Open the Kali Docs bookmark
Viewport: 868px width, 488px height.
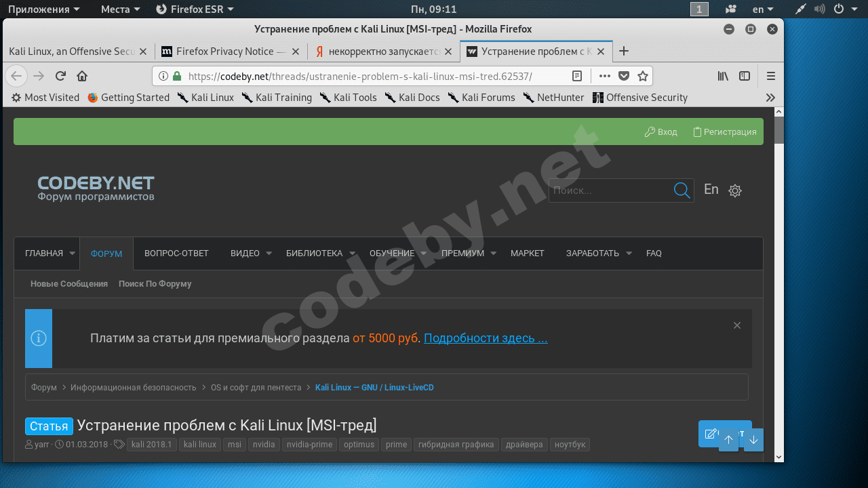point(412,98)
